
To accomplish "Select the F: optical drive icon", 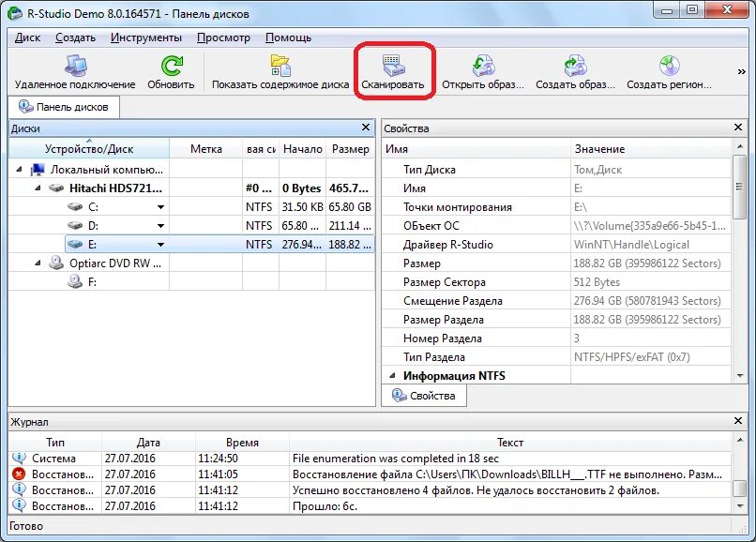I will [75, 281].
